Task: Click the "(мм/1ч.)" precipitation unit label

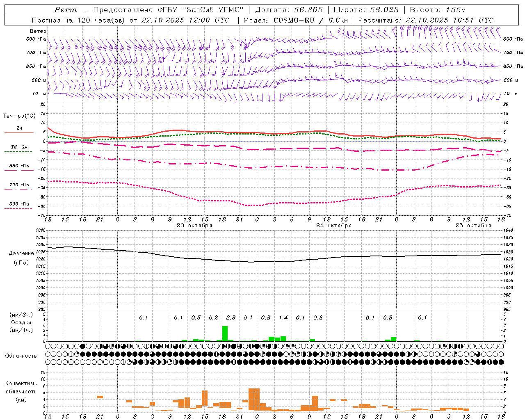Action: pyautogui.click(x=21, y=330)
